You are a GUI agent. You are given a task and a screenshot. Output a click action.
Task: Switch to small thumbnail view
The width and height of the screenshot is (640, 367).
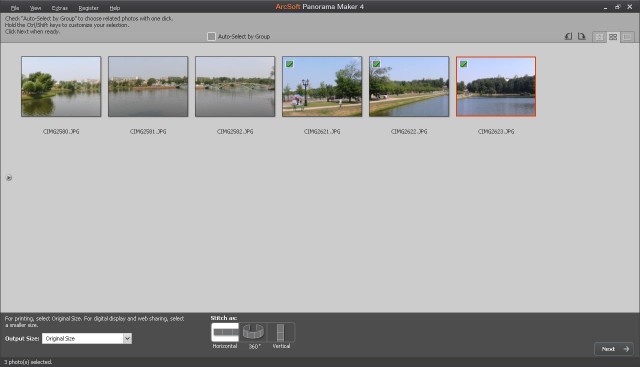pos(599,37)
